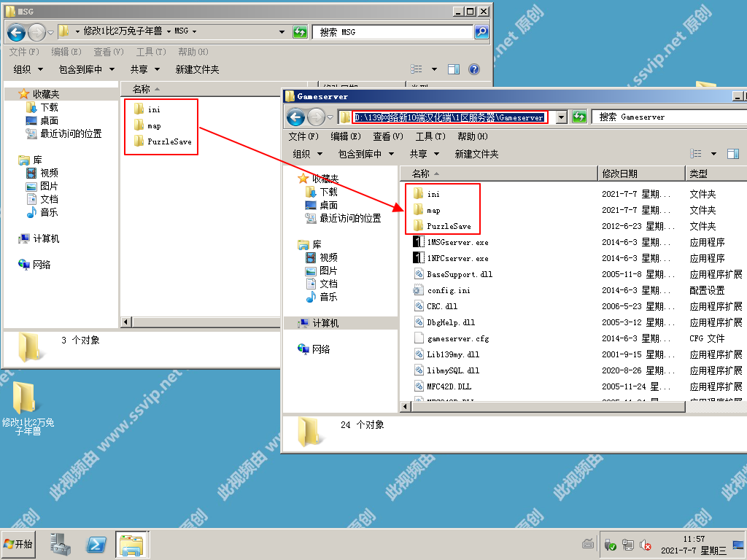Open the address bar history dropdown in Gameserver

tap(560, 117)
